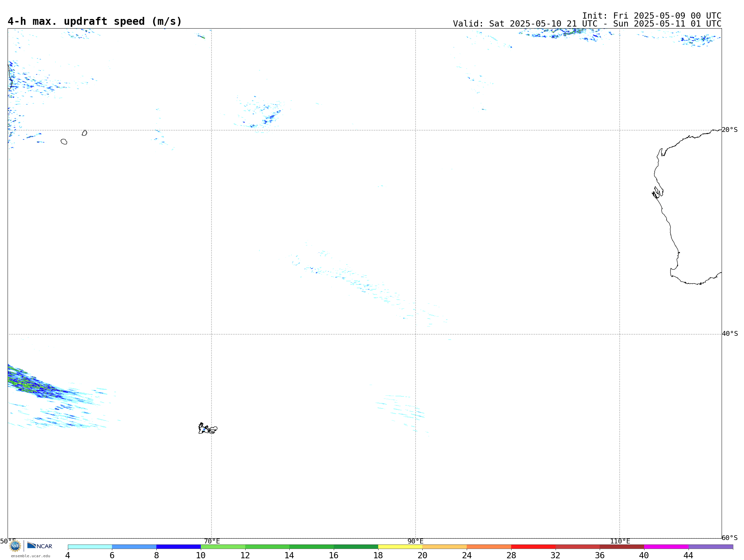Click the light cyan 4–6 m/s swatch
The width and height of the screenshot is (744, 560).
coord(90,547)
